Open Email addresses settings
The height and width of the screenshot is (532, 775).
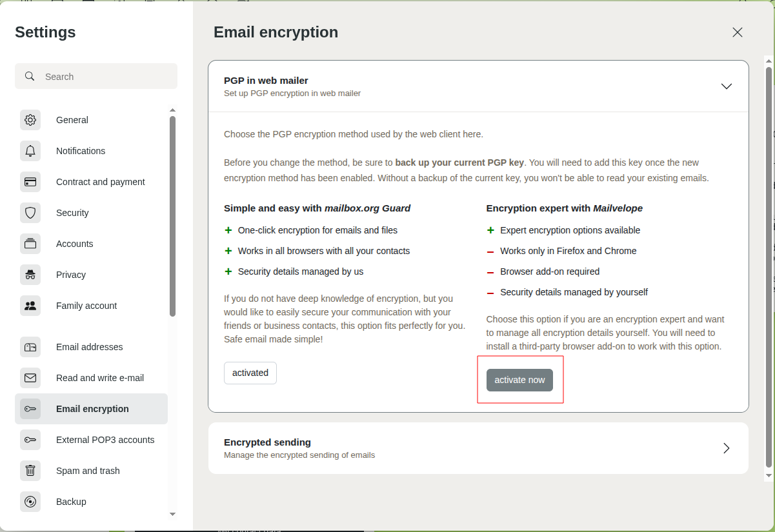click(89, 347)
